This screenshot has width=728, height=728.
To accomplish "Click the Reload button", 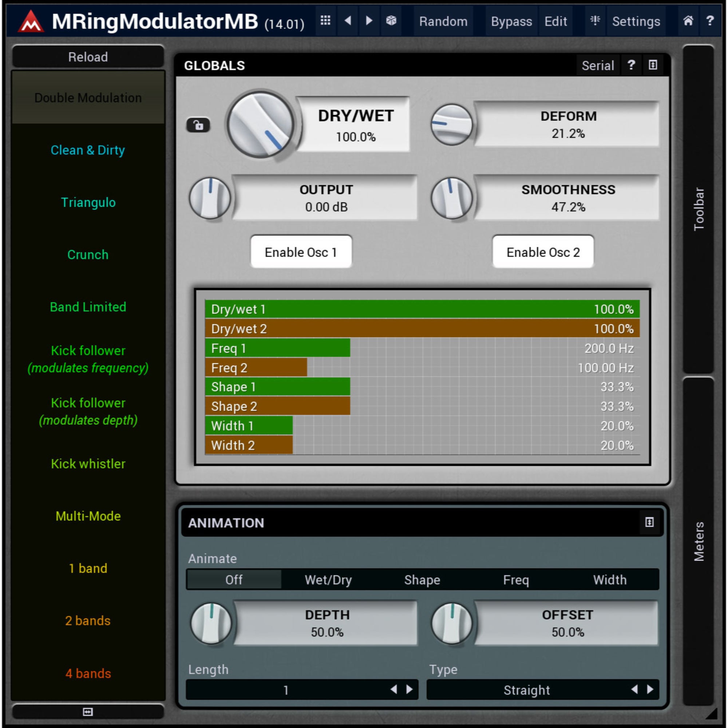I will 88,57.
